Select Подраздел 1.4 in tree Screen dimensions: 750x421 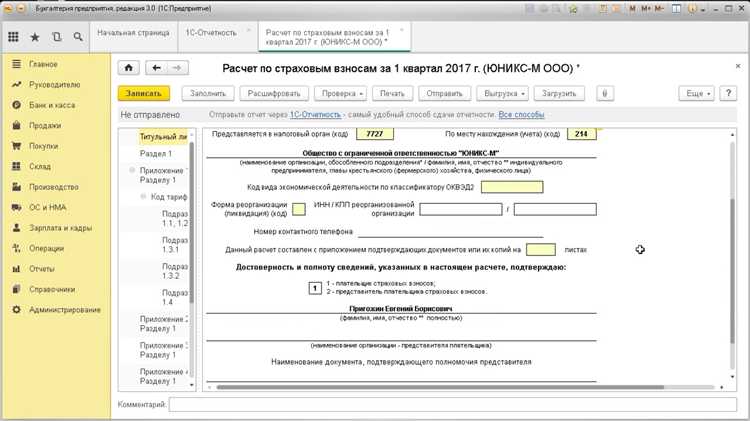(x=175, y=297)
